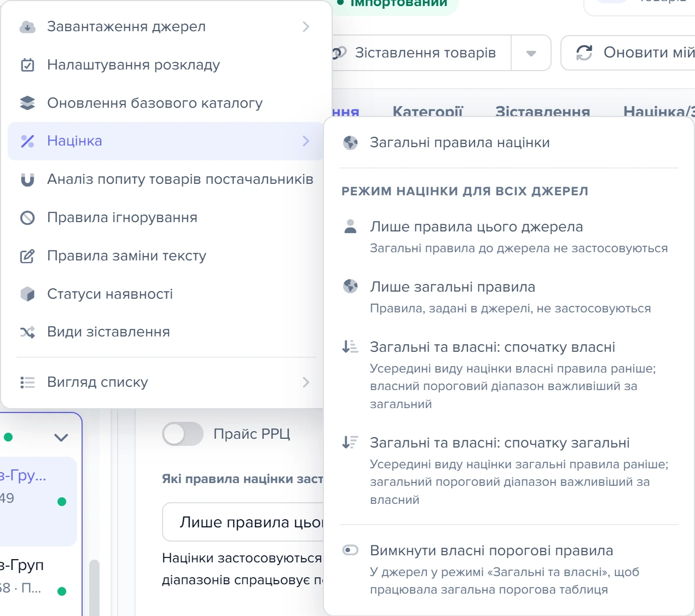Choose Лише загальні правила mode
695x616 pixels.
[x=509, y=297]
